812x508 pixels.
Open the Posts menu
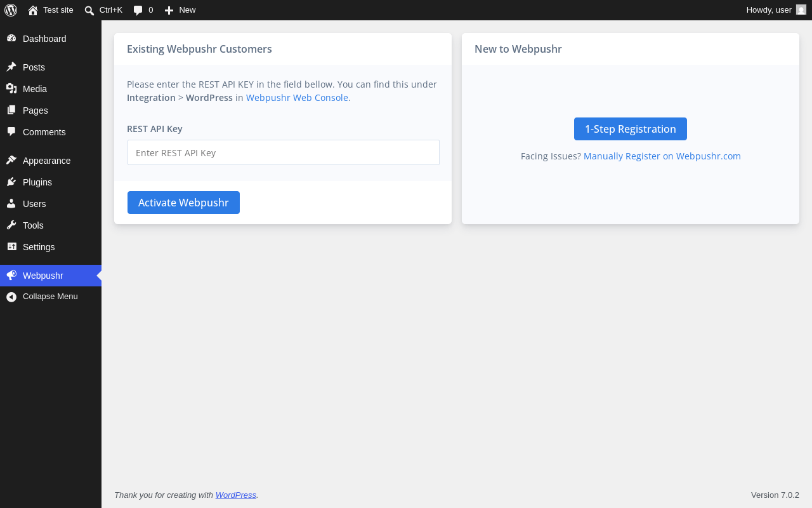pos(34,67)
